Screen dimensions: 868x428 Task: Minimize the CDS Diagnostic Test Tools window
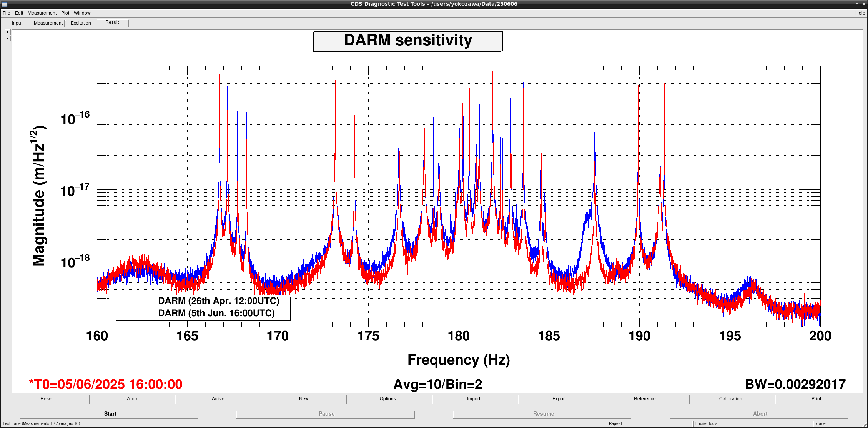851,4
